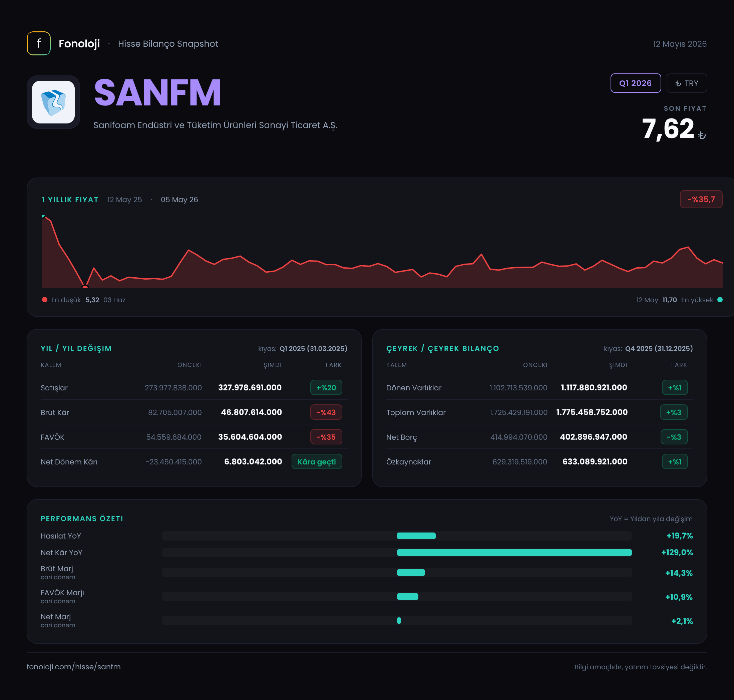Click the -%35,7 yearly change badge

pyautogui.click(x=701, y=199)
